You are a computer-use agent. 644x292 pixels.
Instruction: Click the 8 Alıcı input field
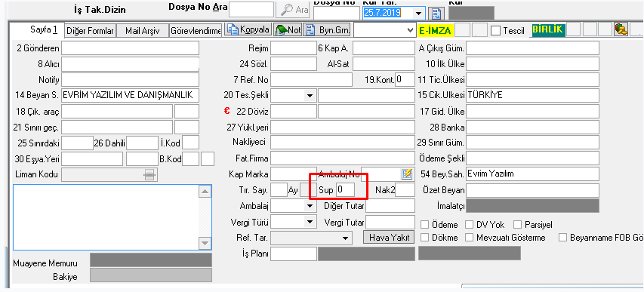tap(130, 64)
